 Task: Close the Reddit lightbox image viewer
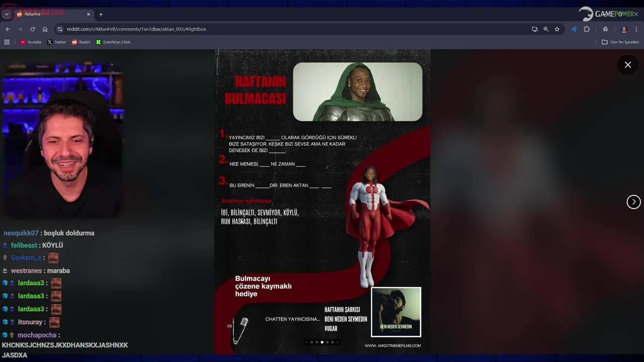(628, 65)
